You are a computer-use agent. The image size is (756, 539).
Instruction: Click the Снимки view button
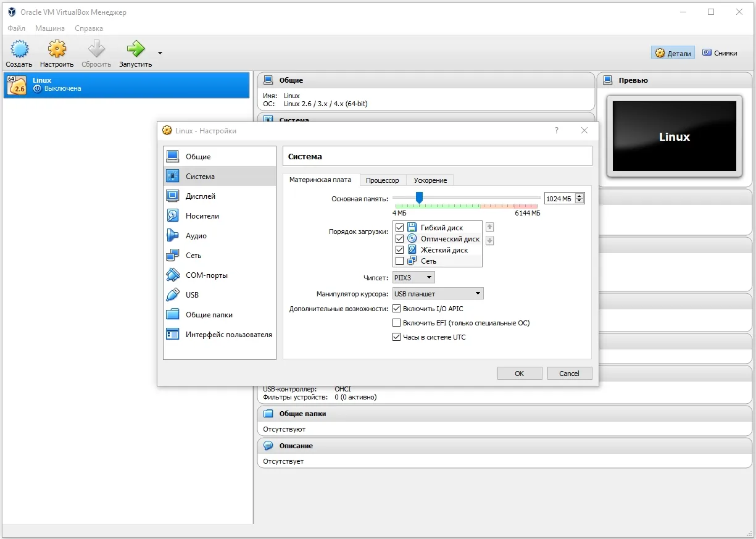click(x=720, y=53)
